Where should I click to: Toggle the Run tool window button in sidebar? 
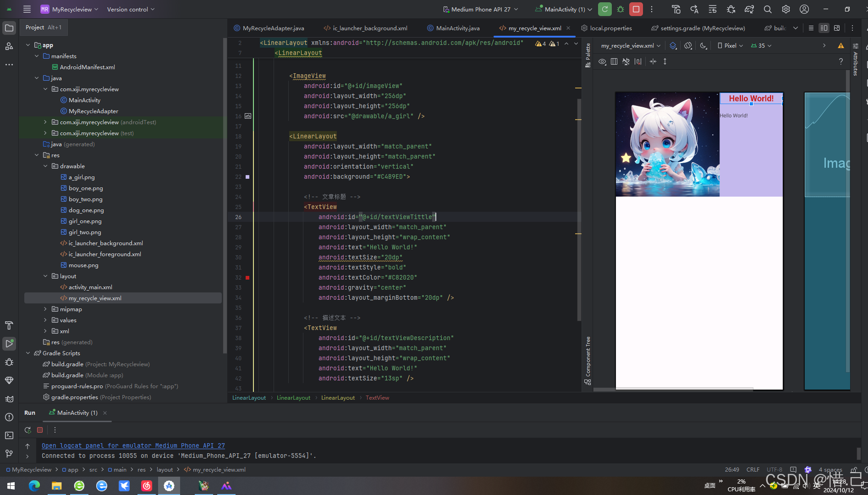point(9,343)
